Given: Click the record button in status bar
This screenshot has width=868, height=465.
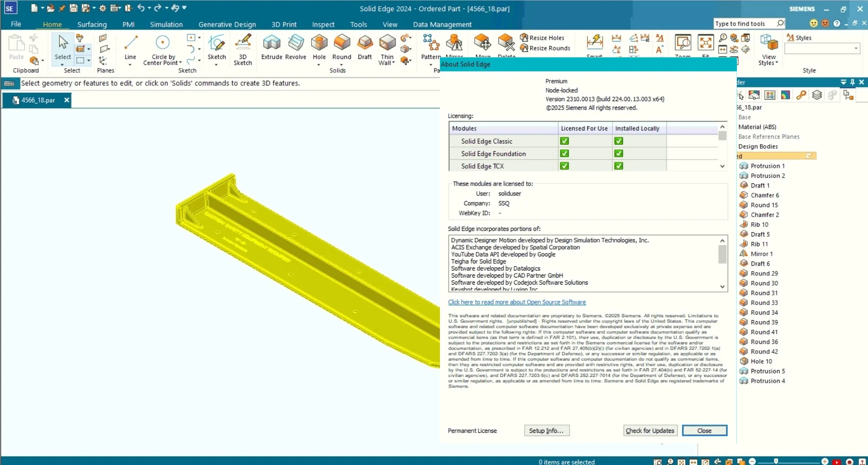Looking at the screenshot, I should pyautogui.click(x=849, y=462).
